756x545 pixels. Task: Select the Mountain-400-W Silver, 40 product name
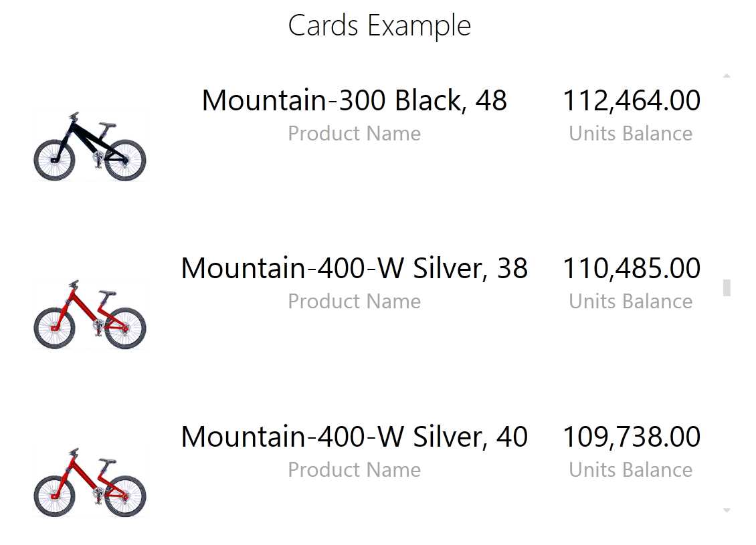[x=355, y=437]
